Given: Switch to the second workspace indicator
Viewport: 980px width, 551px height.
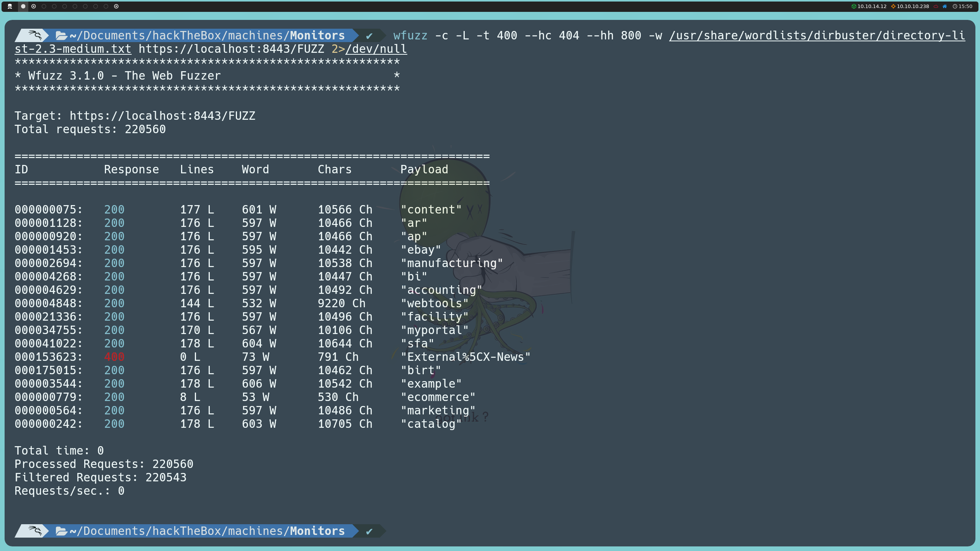Looking at the screenshot, I should point(34,6).
